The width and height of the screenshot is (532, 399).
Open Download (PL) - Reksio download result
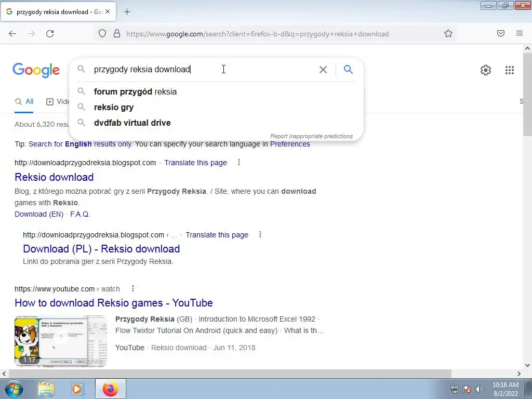[101, 249]
